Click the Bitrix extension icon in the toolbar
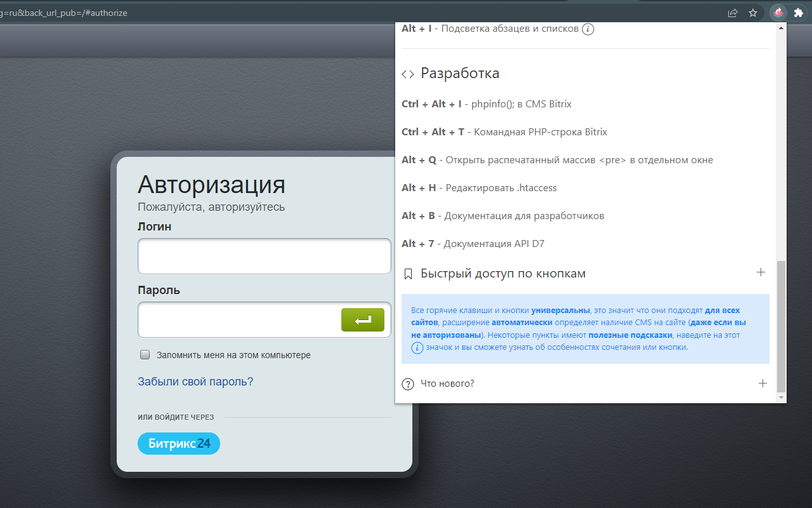 pos(778,12)
